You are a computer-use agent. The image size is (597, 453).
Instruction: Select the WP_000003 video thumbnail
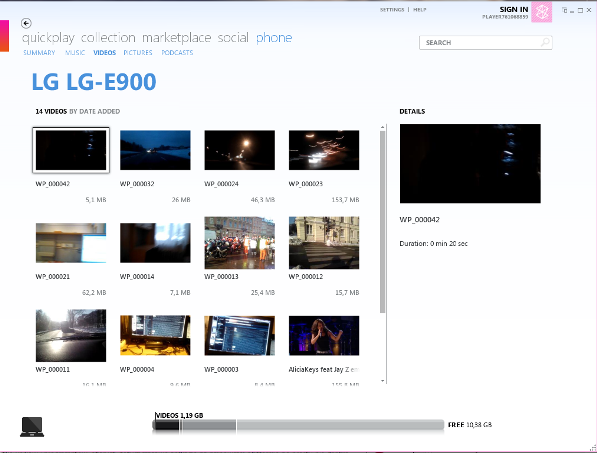[x=239, y=335]
